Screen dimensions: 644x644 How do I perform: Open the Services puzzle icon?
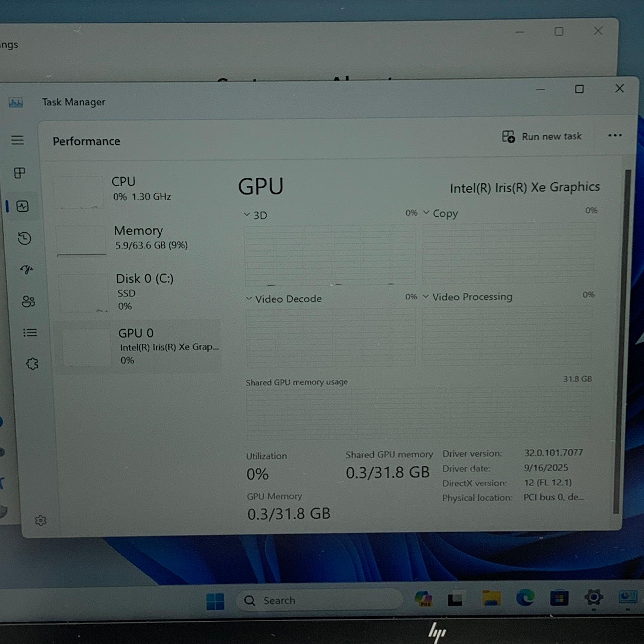coord(32,364)
